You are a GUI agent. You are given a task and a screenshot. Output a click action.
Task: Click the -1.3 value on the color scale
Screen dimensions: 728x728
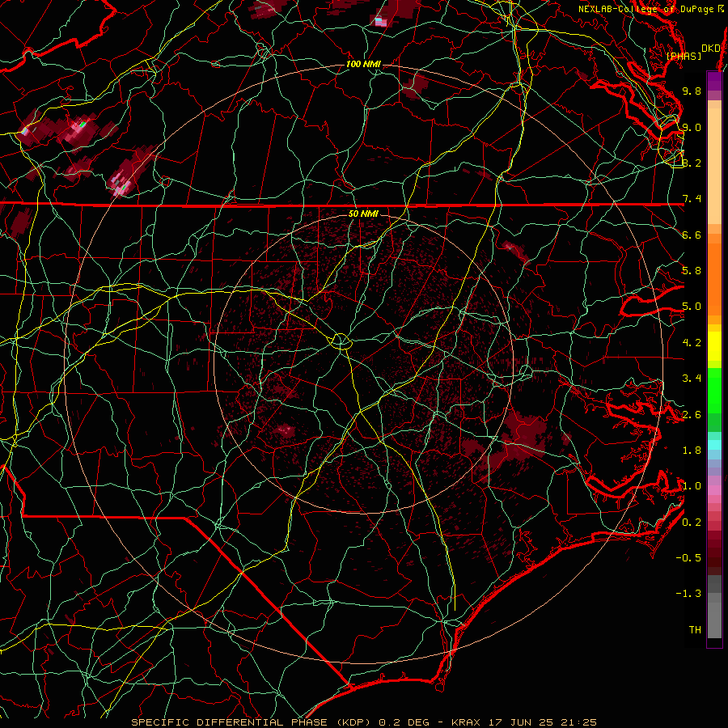[688, 594]
